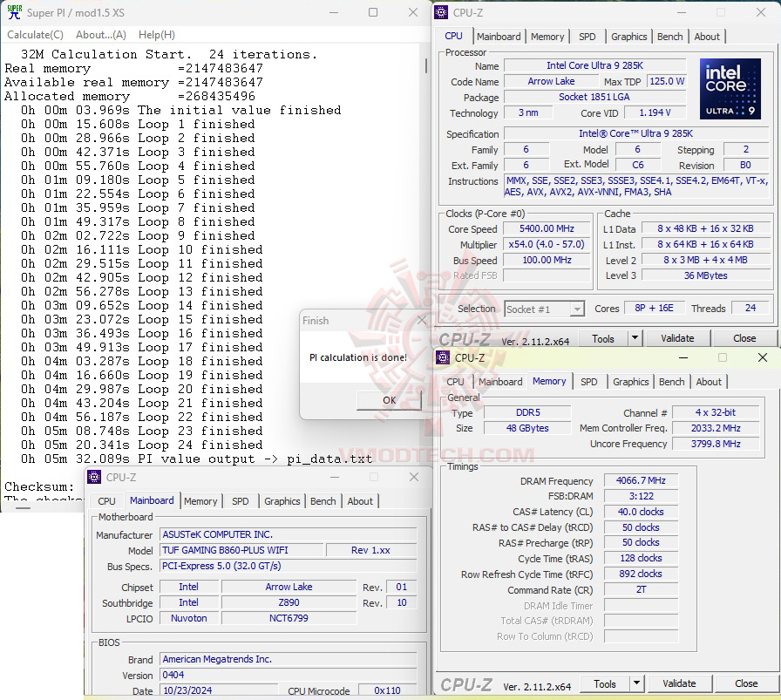
Task: Click Core Speed value 5400.00 MHz
Action: click(547, 228)
